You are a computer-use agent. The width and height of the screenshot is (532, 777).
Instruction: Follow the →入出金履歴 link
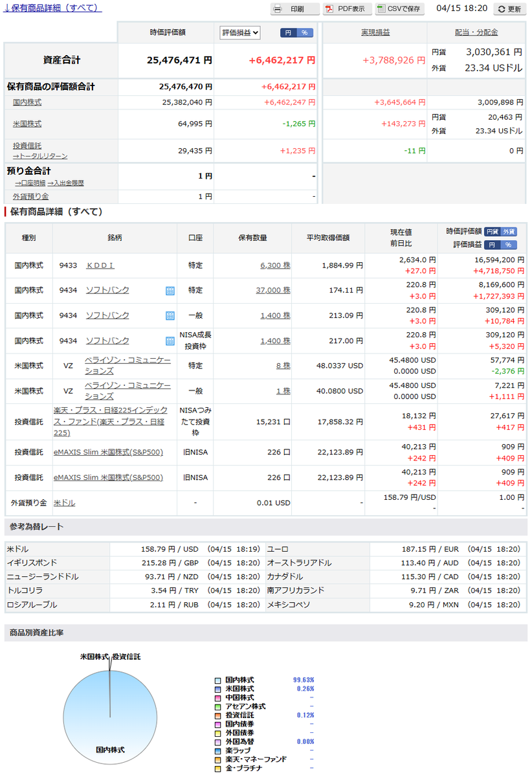tap(65, 183)
